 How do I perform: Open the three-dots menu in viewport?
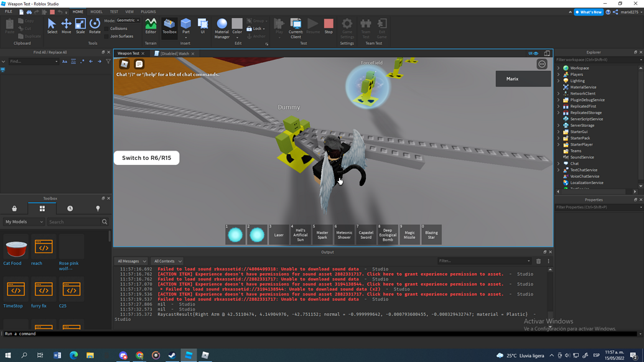point(542,64)
